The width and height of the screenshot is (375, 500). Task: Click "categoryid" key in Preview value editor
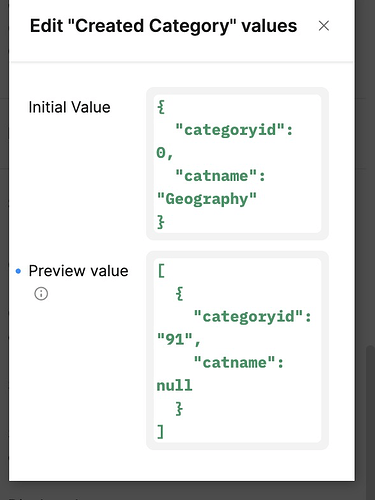point(248,316)
